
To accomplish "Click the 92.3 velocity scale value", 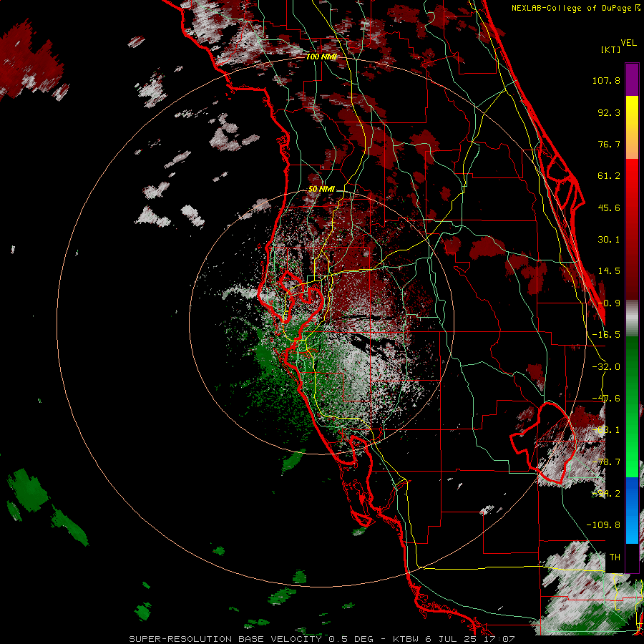I will [x=609, y=112].
